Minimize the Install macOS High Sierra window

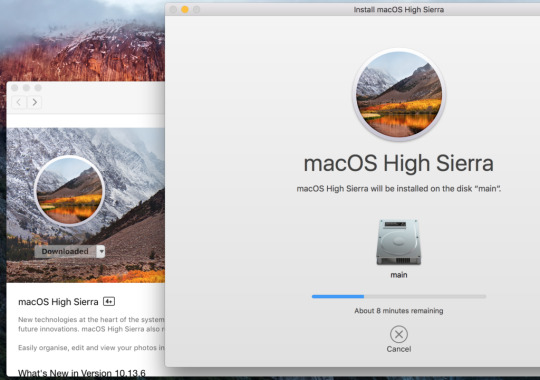point(185,9)
